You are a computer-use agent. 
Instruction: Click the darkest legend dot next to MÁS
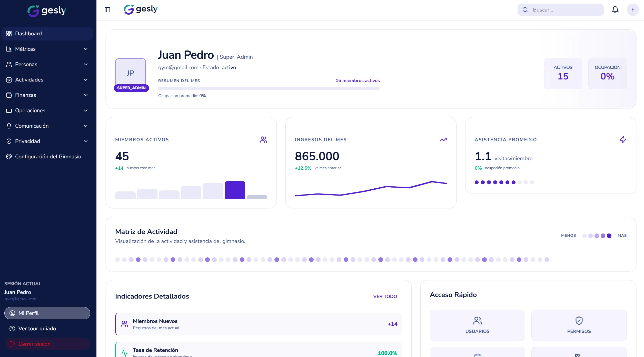coord(609,236)
